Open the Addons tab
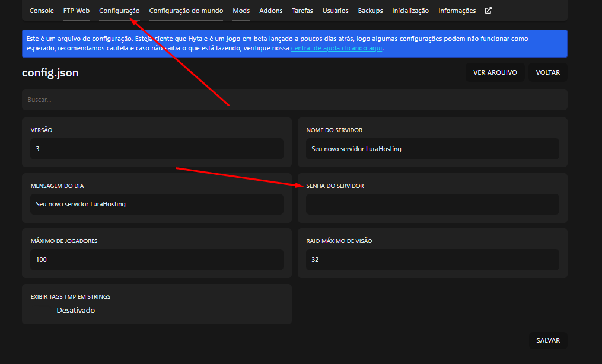602x364 pixels. (271, 11)
